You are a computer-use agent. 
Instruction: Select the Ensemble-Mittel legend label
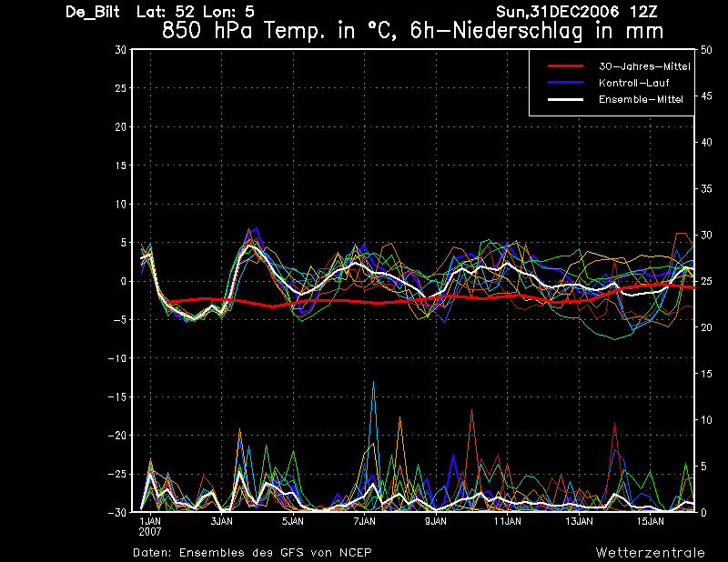[641, 99]
